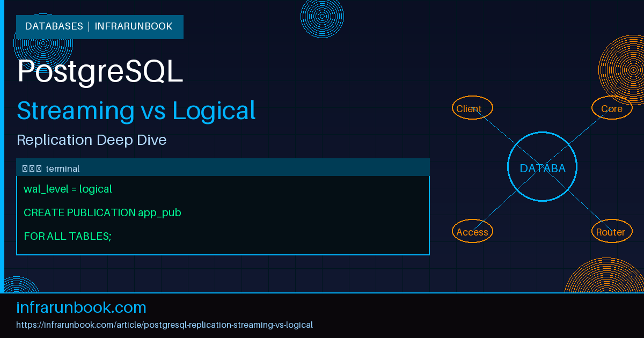Image resolution: width=644 pixels, height=338 pixels.
Task: Click the third terminal window control dot
Action: pos(40,167)
